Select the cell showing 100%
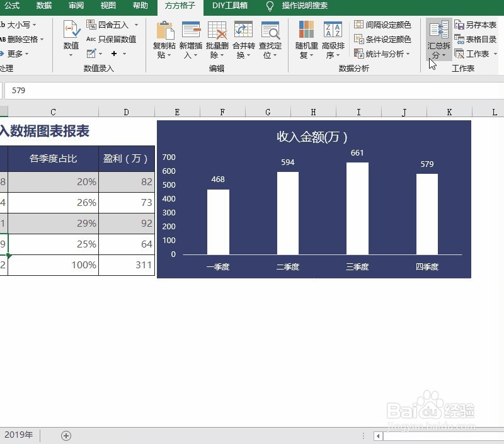 tap(53, 265)
